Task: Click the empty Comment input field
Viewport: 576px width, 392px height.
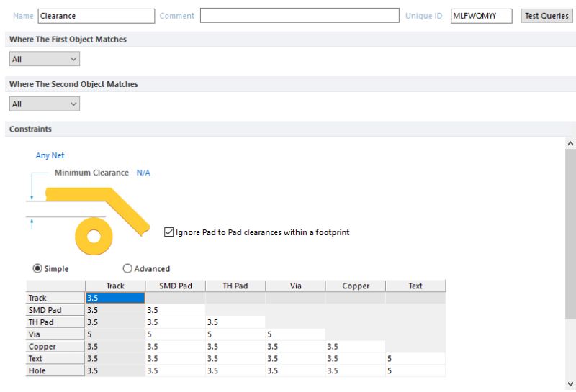Action: [x=300, y=16]
